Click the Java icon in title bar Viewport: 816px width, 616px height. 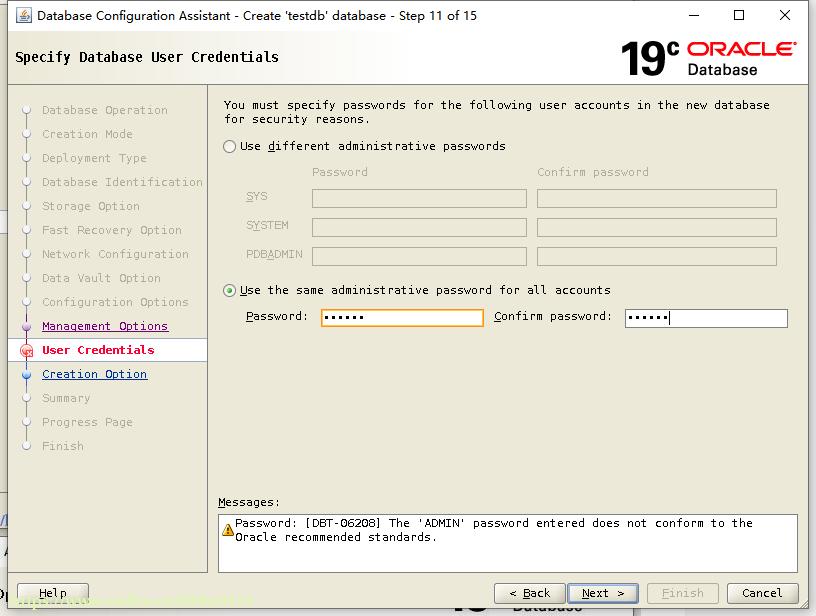(24, 16)
